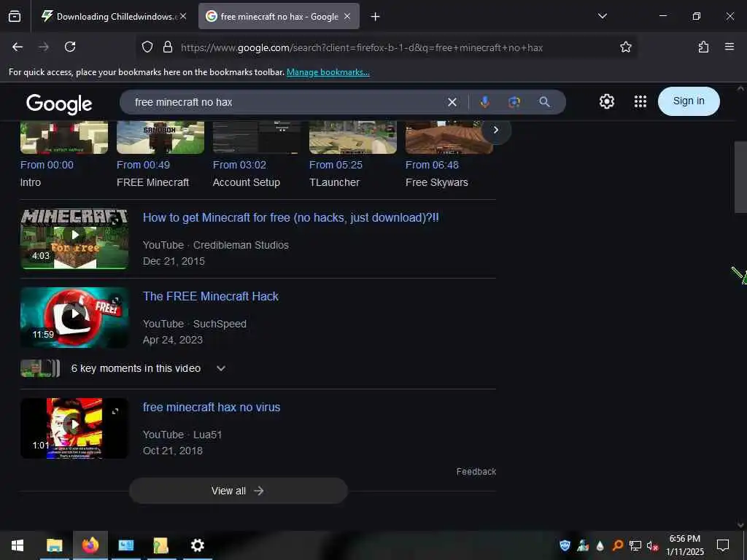Play the 1:01 Lua51 video thumbnail
Screen dimensions: 747x560
74,429
